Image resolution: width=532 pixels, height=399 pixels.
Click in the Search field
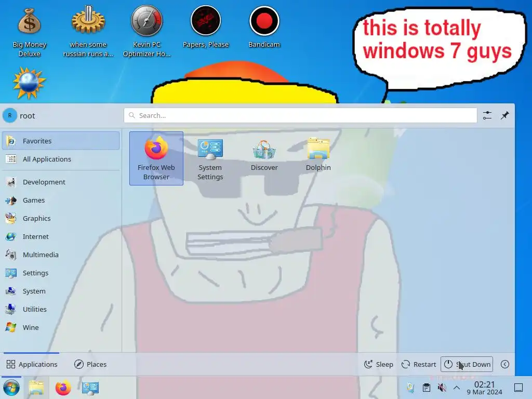click(300, 115)
